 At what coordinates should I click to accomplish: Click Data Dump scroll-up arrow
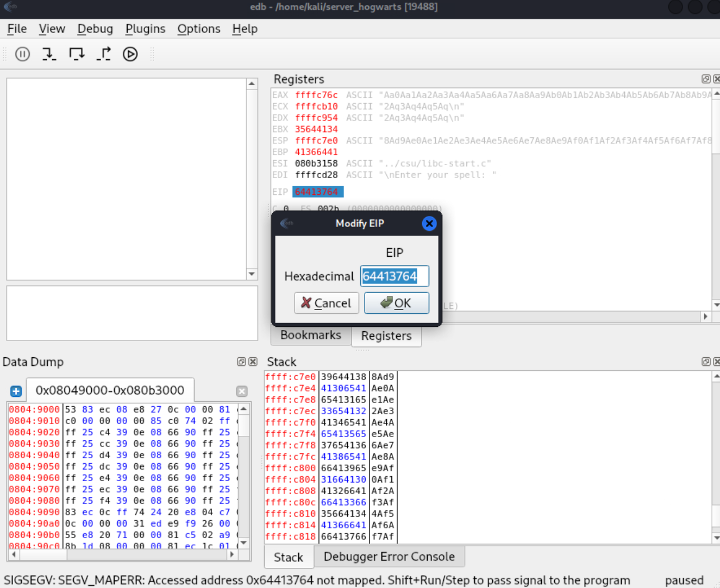point(244,408)
